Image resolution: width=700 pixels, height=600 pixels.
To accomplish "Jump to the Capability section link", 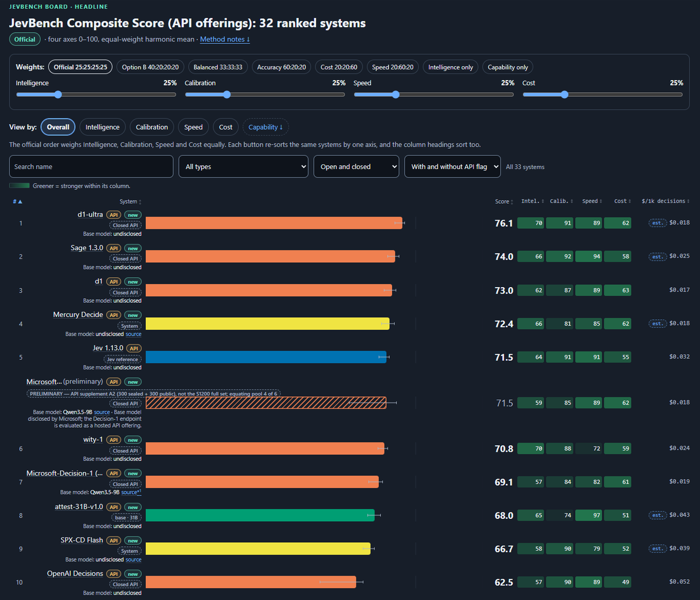I will (265, 127).
